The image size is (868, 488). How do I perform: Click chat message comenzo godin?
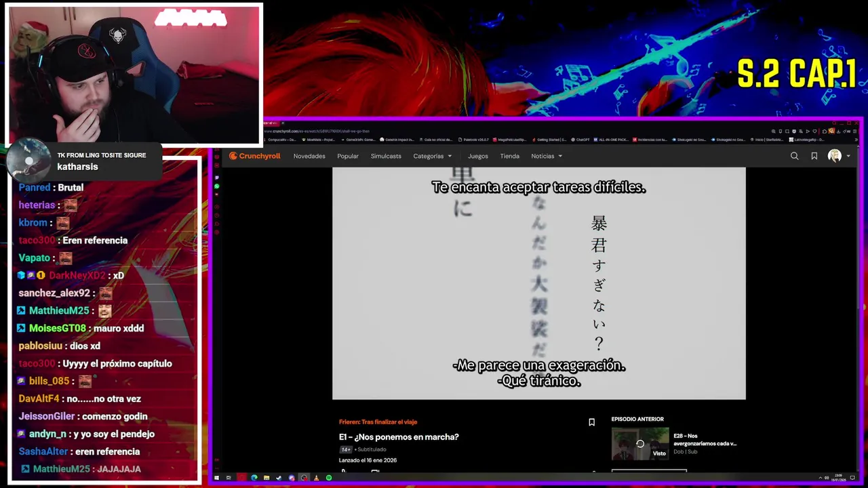(x=115, y=416)
